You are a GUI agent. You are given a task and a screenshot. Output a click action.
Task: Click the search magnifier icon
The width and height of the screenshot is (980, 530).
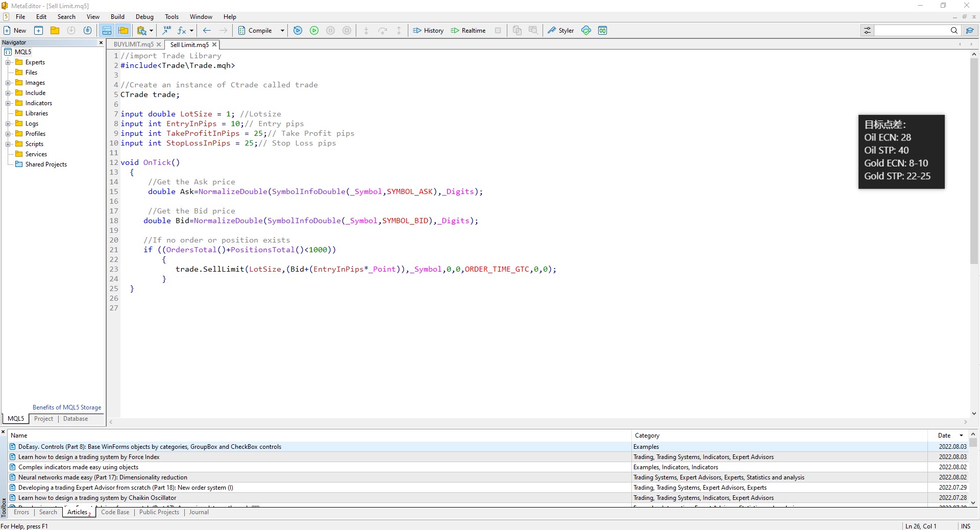pyautogui.click(x=953, y=31)
